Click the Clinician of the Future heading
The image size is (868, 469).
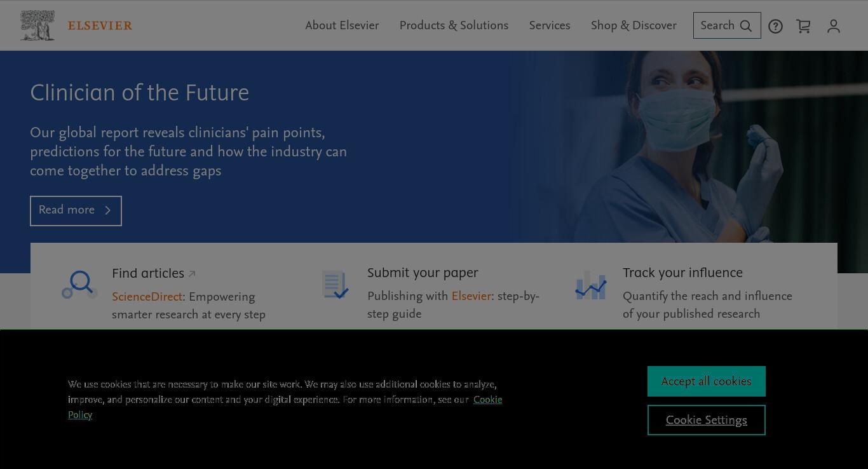click(140, 93)
